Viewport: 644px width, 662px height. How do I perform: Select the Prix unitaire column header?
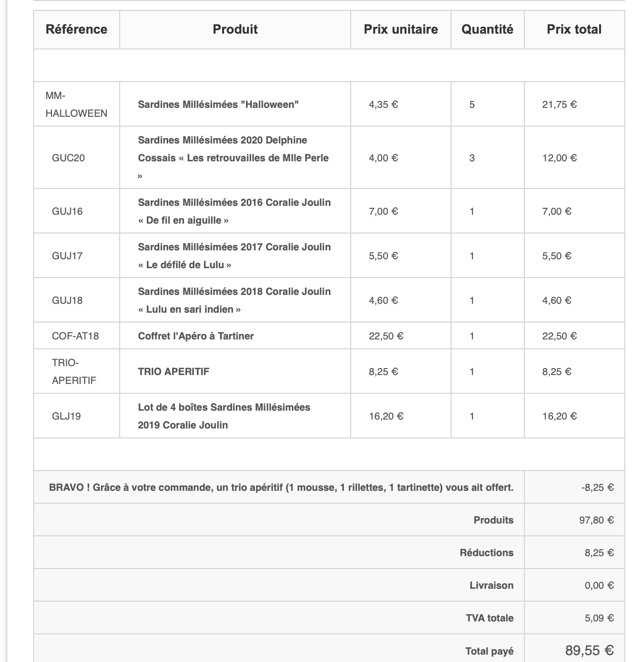coord(401,29)
